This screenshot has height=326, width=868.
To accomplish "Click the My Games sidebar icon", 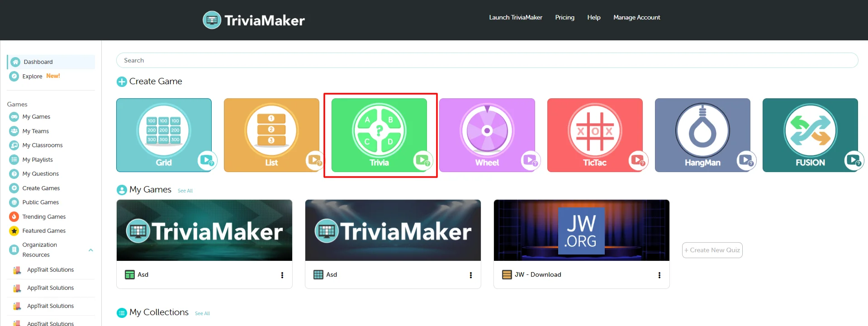I will tap(14, 117).
